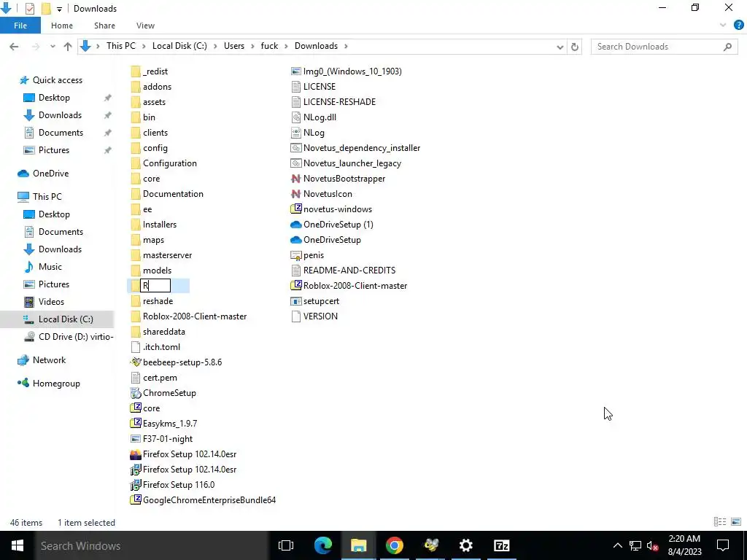Select Firefox Setup 116.0 installer icon

pos(136,485)
